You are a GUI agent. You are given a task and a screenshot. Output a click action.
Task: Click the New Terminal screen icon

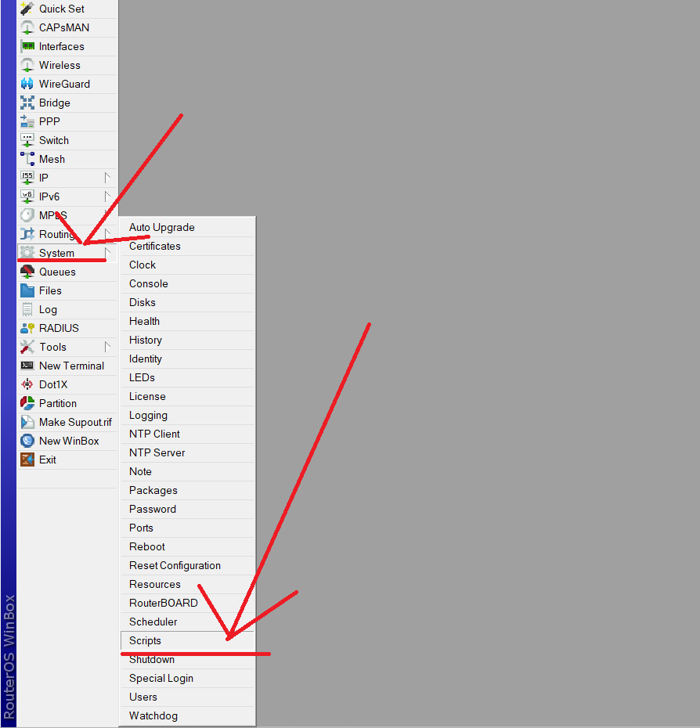[x=27, y=366]
